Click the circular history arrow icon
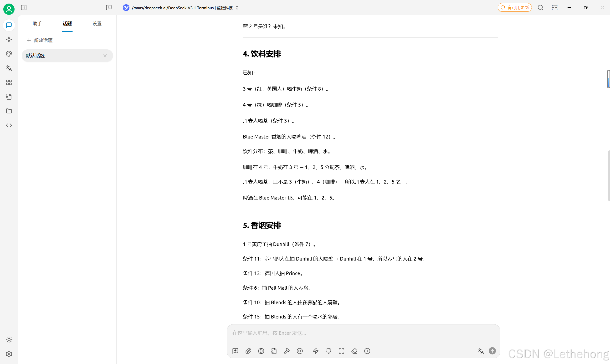This screenshot has height=364, width=610. (x=367, y=351)
